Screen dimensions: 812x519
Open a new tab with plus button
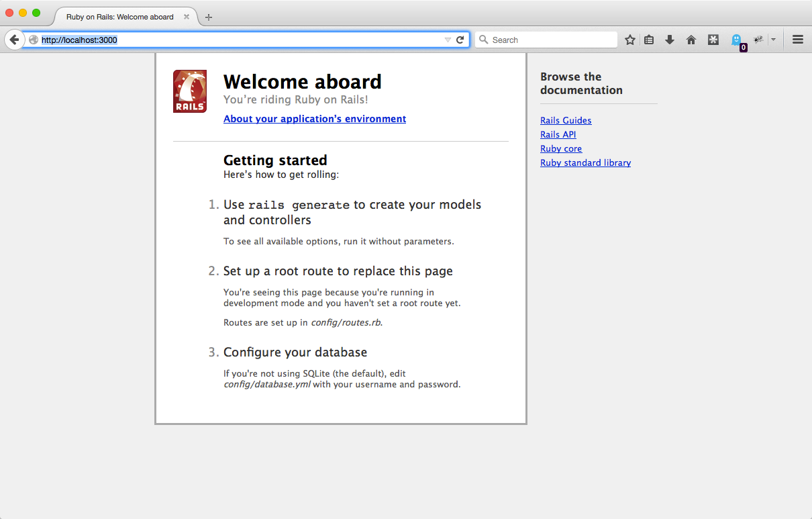209,17
